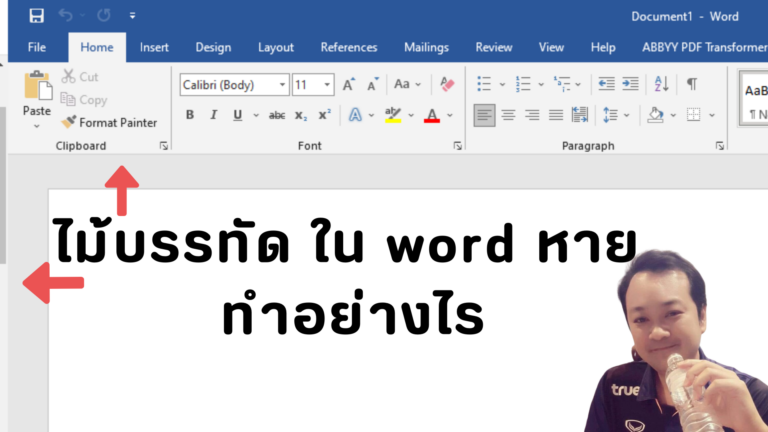Open the File menu

[37, 47]
